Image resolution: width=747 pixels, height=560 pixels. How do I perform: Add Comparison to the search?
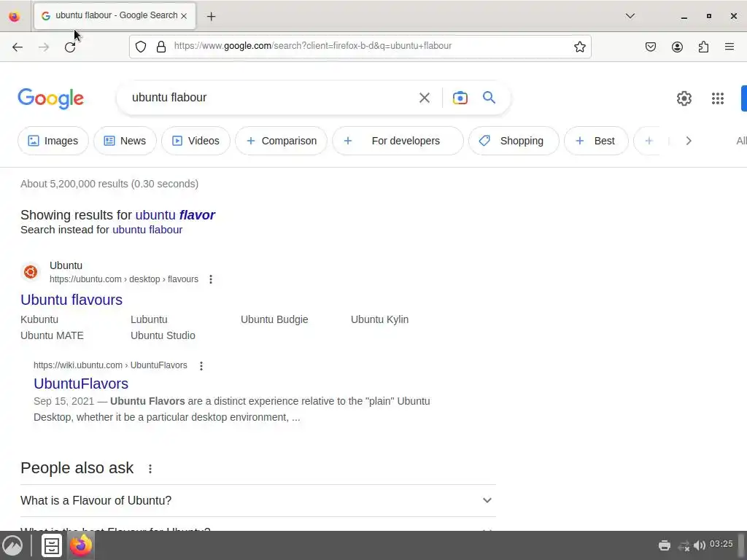(x=281, y=141)
